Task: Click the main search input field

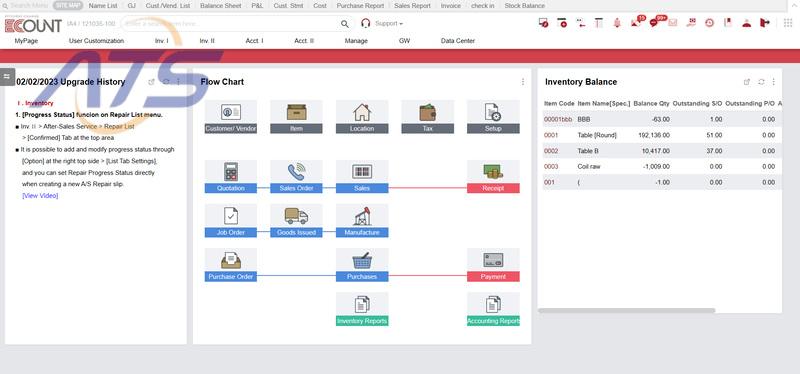Action: pos(230,23)
